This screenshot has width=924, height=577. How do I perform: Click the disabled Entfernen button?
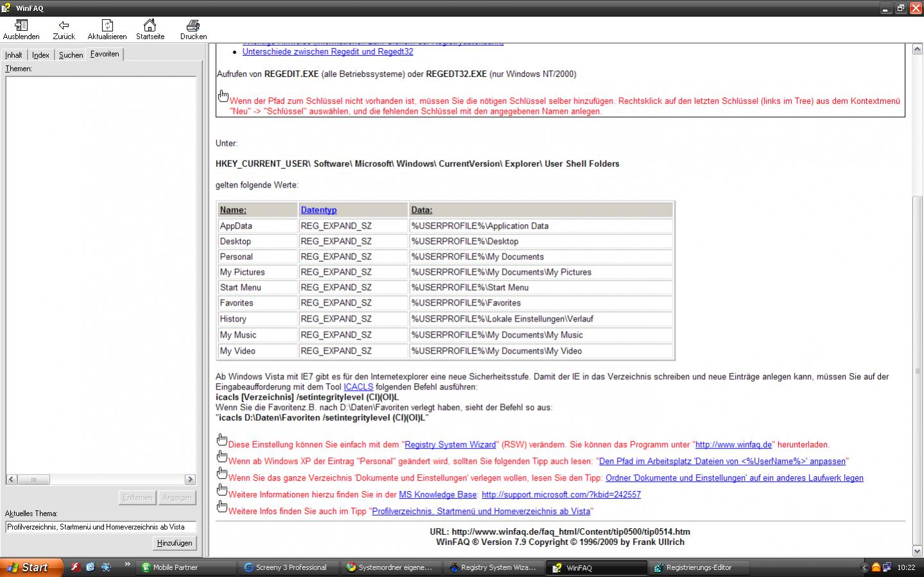[x=137, y=497]
